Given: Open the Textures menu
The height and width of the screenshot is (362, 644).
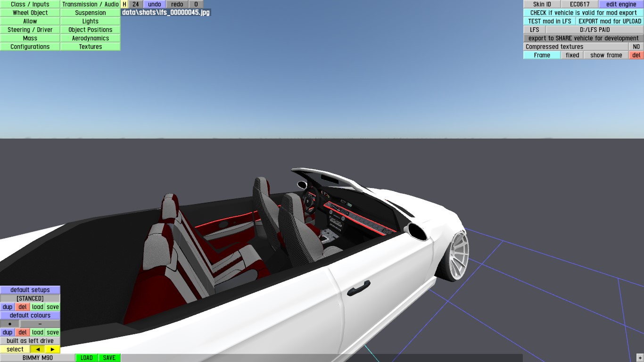Looking at the screenshot, I should click(91, 47).
